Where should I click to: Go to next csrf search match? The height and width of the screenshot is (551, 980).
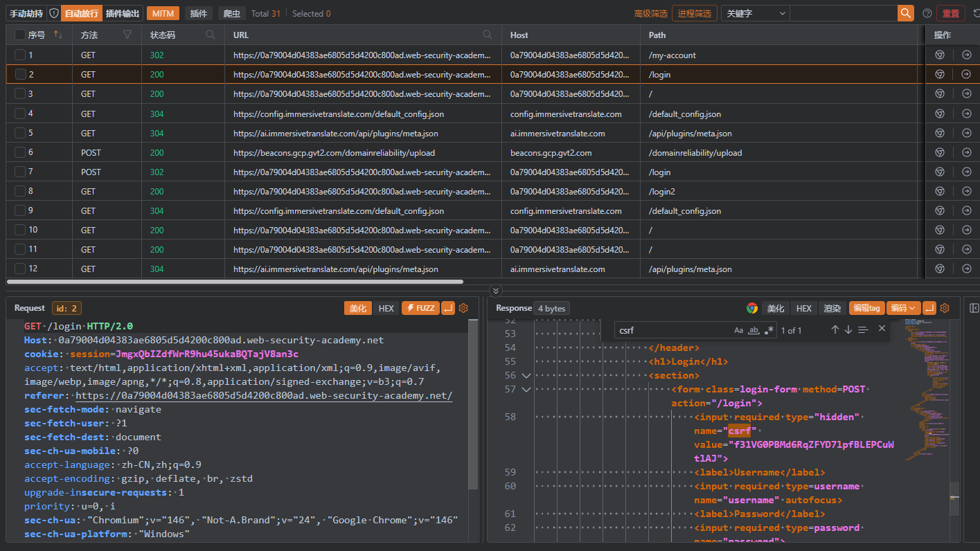coord(848,329)
